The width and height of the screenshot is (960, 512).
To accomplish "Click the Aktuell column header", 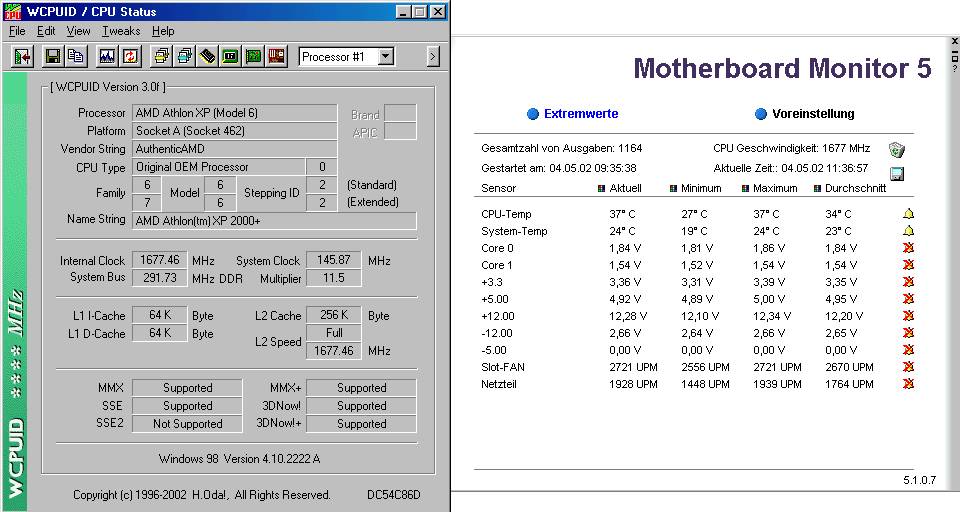I will pyautogui.click(x=625, y=188).
